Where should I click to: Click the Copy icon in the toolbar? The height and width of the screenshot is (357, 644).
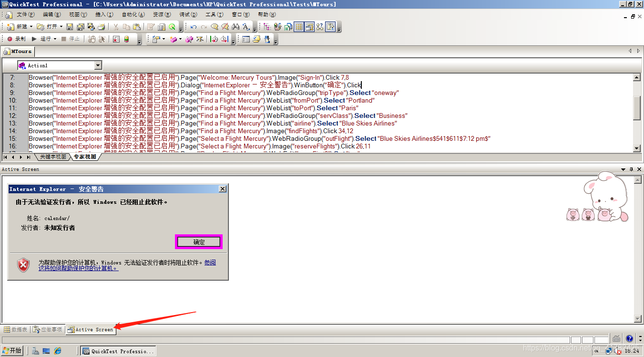point(126,27)
